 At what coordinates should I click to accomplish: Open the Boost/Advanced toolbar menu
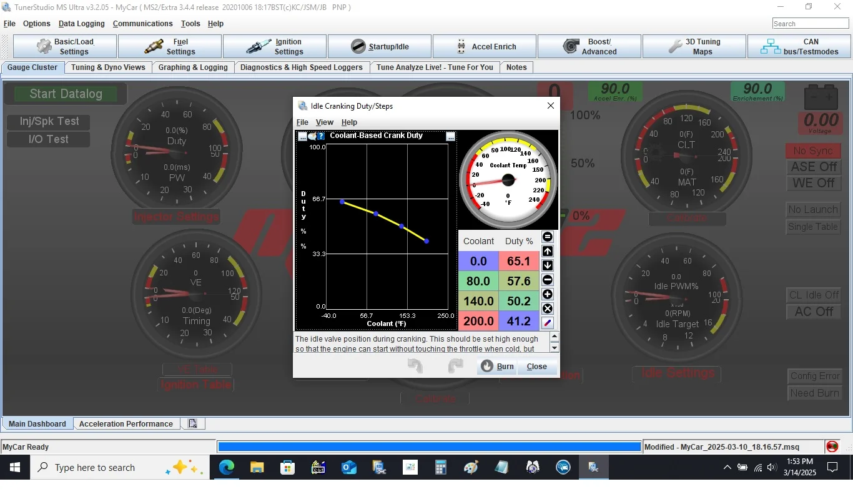589,47
